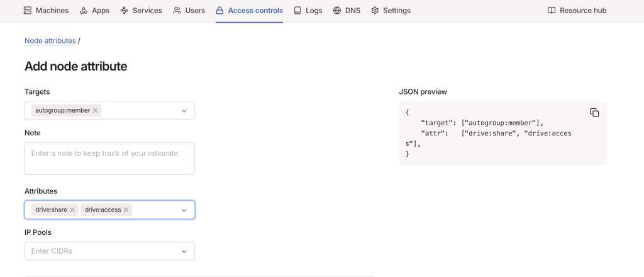
Task: Click the Settings gear icon
Action: point(375,11)
